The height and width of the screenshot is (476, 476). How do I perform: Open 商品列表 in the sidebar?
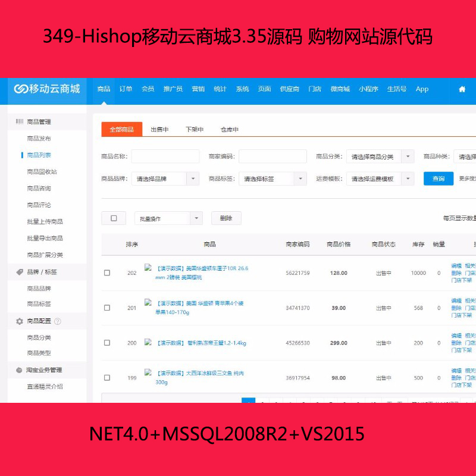coord(39,155)
